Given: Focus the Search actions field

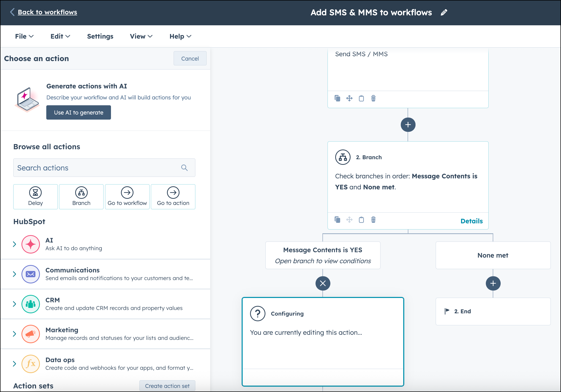Looking at the screenshot, I should (104, 168).
